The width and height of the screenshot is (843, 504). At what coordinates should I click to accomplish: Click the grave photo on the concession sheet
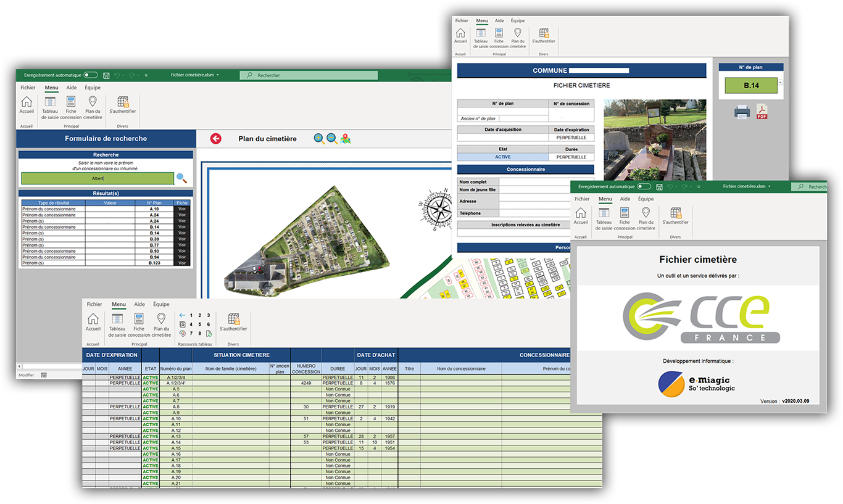click(x=654, y=140)
